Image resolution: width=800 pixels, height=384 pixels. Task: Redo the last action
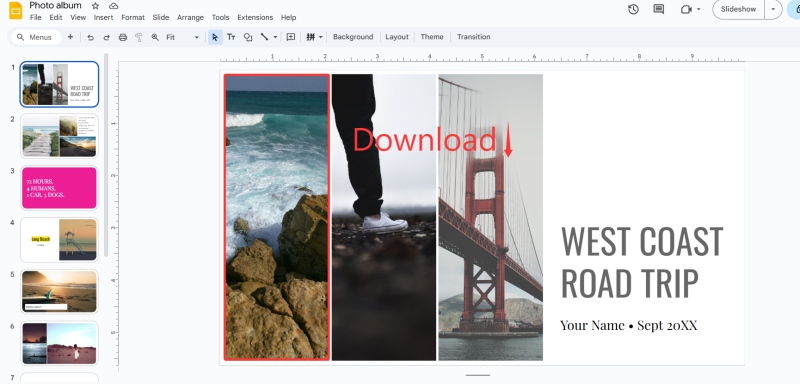106,37
